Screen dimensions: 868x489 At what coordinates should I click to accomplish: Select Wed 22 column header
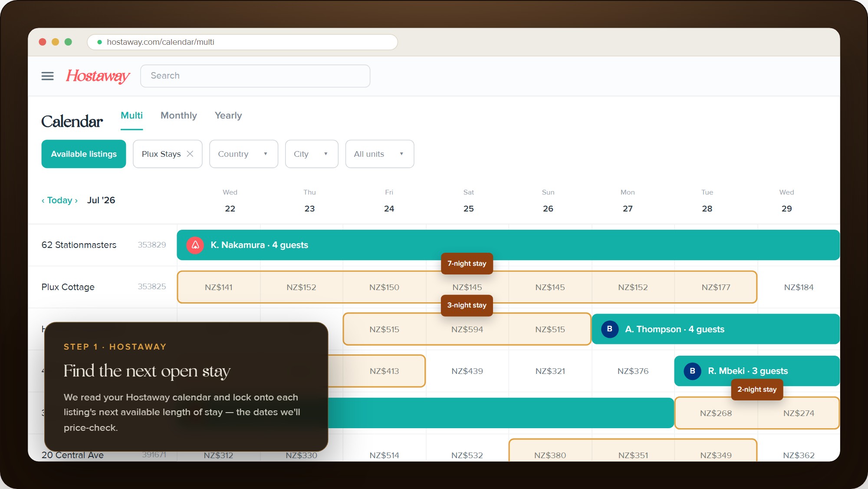(230, 201)
